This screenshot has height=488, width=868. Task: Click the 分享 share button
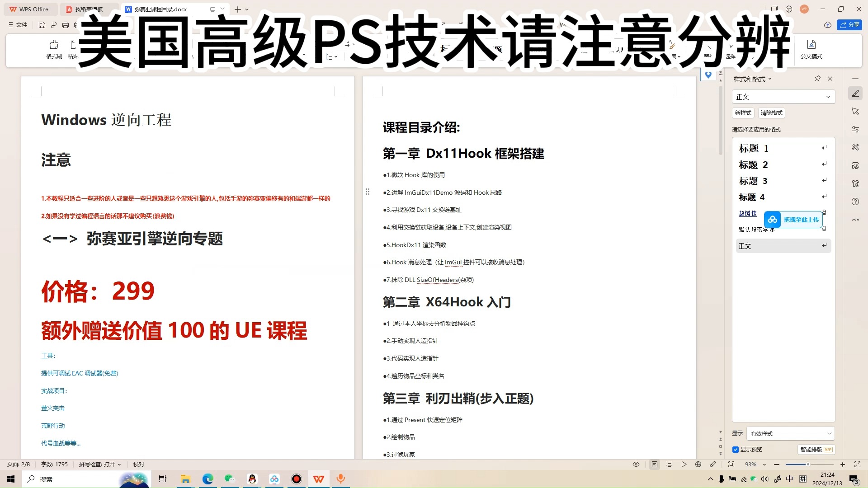849,25
